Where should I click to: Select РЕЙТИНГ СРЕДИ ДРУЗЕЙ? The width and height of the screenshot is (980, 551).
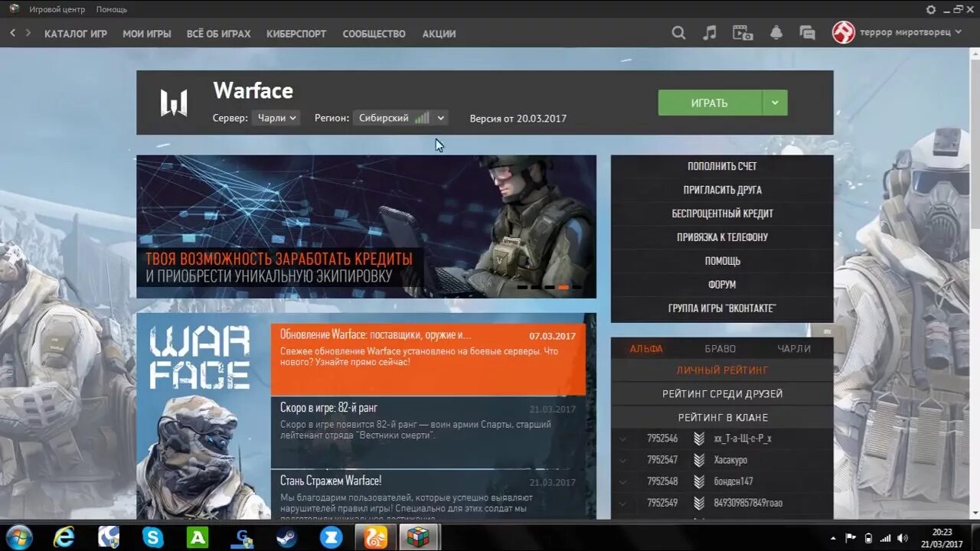[x=722, y=393]
